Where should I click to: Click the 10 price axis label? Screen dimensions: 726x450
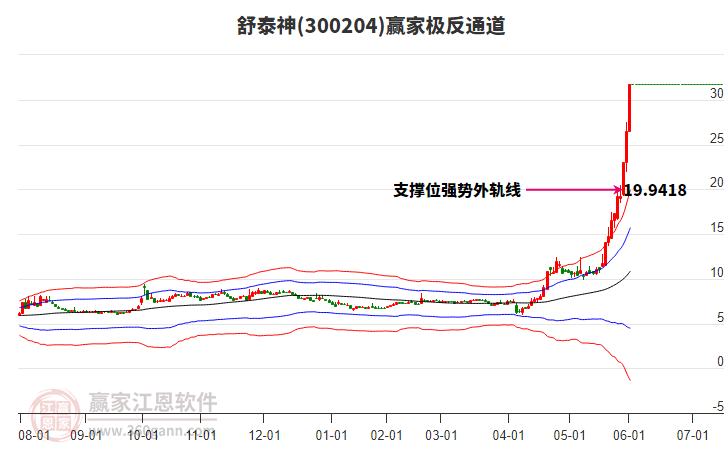point(717,272)
